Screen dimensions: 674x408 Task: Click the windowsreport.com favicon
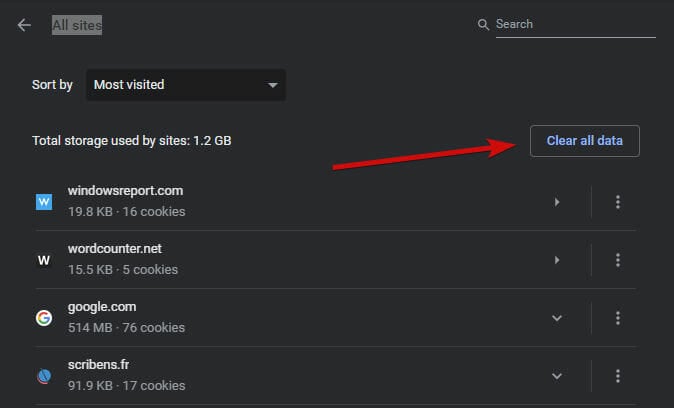(44, 202)
